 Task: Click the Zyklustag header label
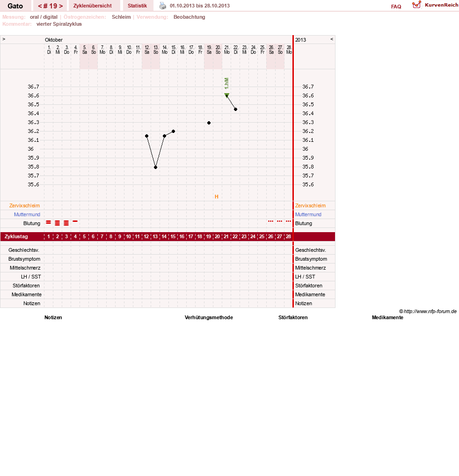(x=16, y=236)
